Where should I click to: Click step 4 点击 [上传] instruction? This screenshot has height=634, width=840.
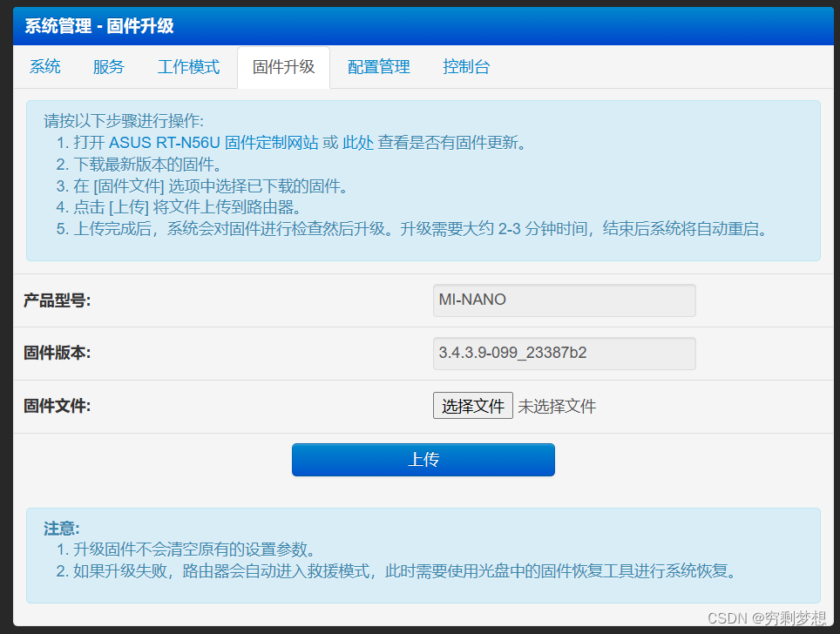pyautogui.click(x=179, y=207)
